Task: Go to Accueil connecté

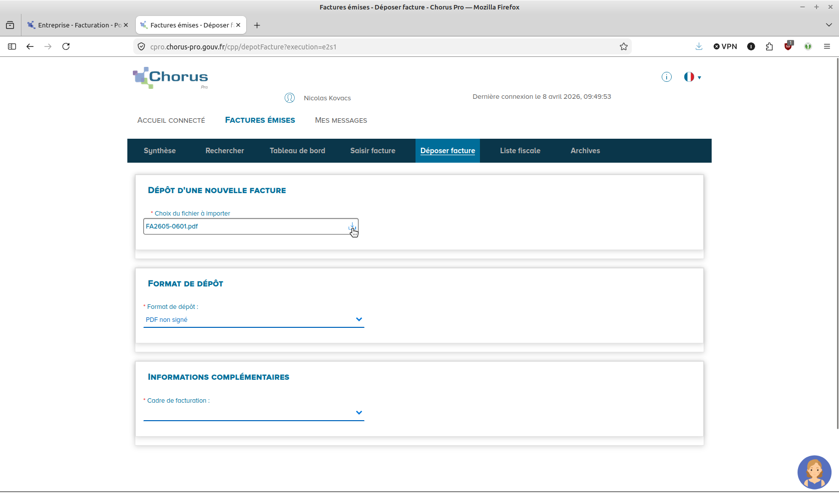Action: pyautogui.click(x=171, y=120)
